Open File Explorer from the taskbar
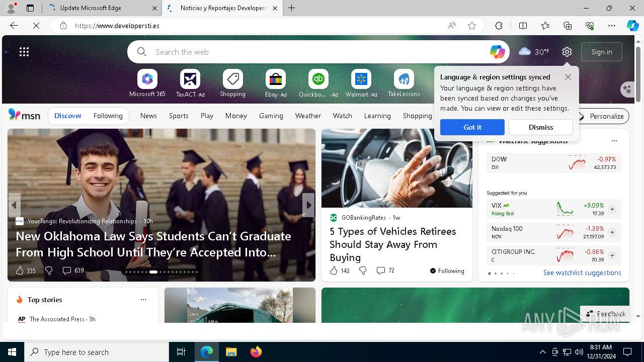 (x=231, y=352)
